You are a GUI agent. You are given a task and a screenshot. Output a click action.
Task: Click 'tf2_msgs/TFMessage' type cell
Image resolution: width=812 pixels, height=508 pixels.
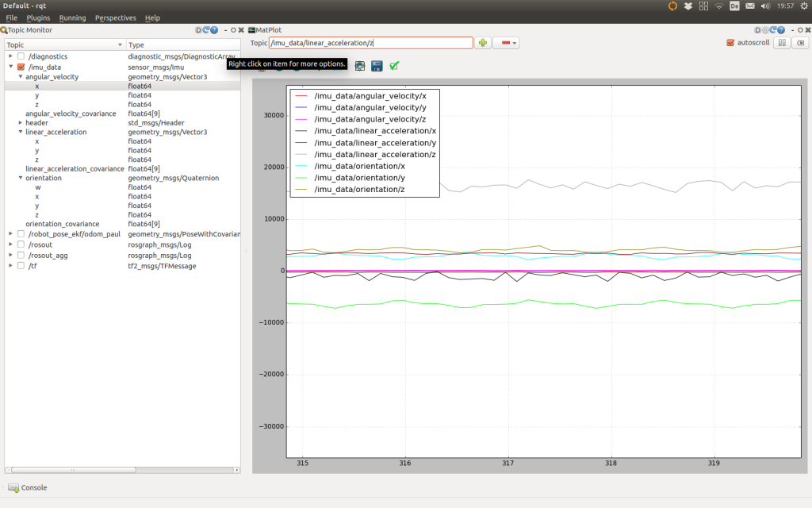(162, 266)
